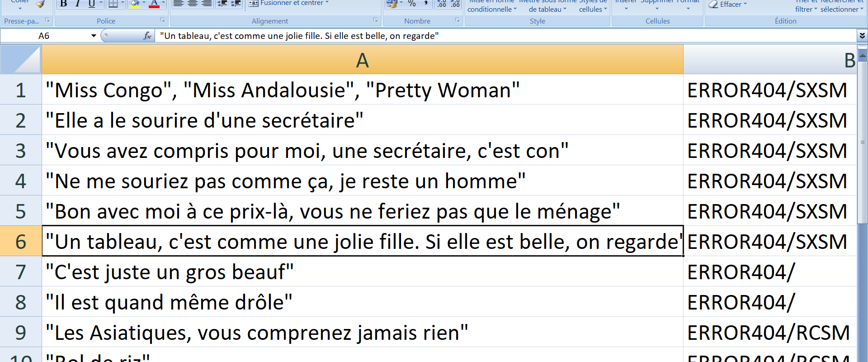Viewport: 868px width, 362px height.
Task: Open the Police dialog launcher icon
Action: [x=163, y=20]
